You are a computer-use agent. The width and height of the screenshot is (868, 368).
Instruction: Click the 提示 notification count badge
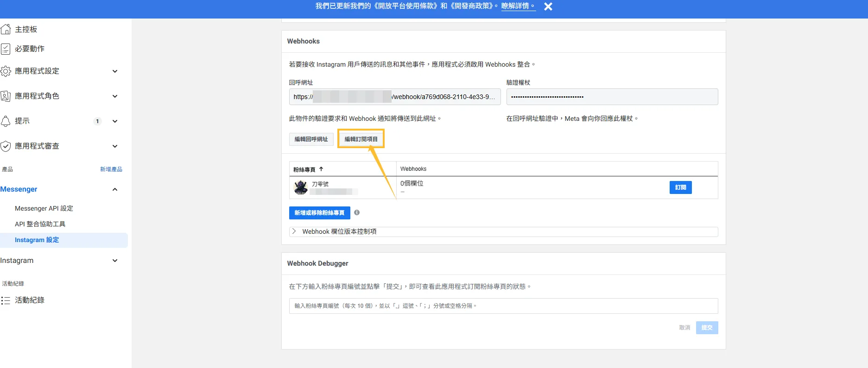pyautogui.click(x=97, y=121)
